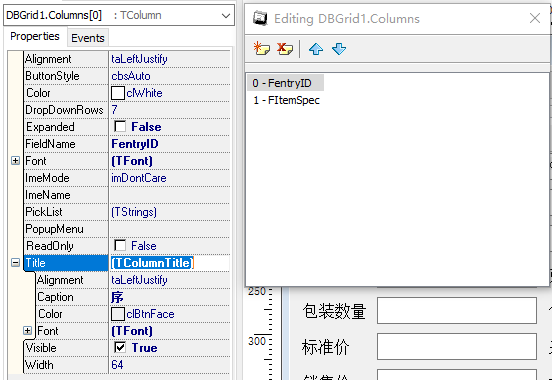Move selected column up
Viewport: 552px width, 380px height.
coord(316,49)
